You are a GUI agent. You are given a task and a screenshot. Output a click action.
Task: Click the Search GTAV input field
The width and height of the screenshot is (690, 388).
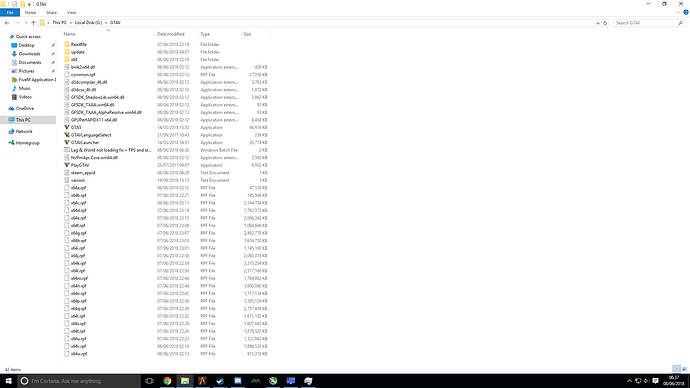[x=645, y=23]
